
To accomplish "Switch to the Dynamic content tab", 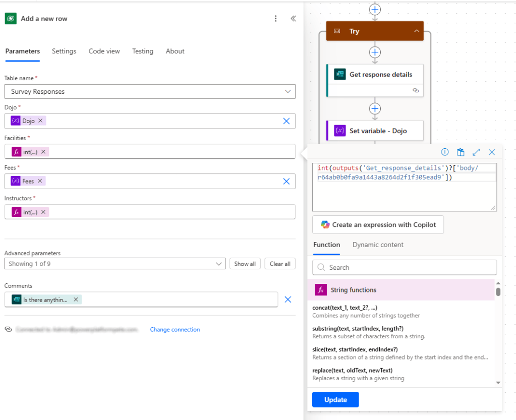I will (x=378, y=245).
